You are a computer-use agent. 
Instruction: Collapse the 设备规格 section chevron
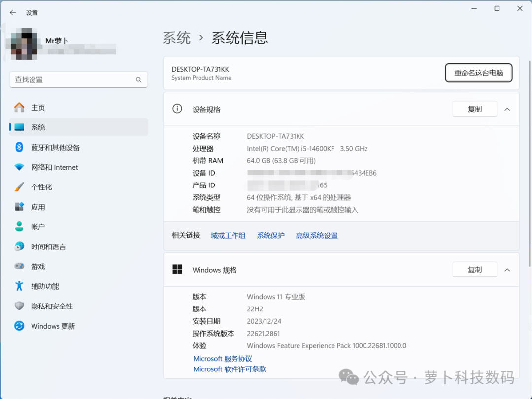[507, 109]
